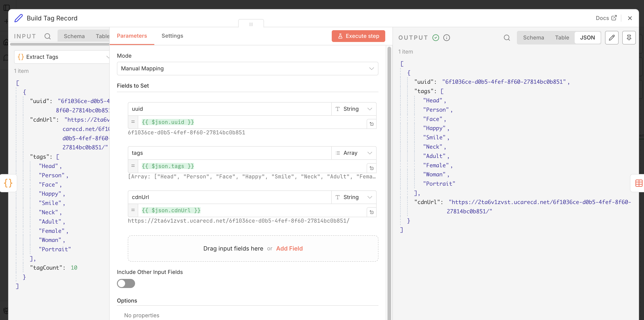
Task: Edit the cdnUrl field name input
Action: pyautogui.click(x=230, y=197)
